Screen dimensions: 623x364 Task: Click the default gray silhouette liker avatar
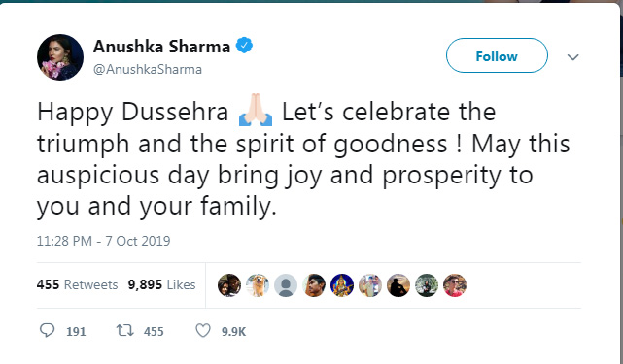coord(286,285)
